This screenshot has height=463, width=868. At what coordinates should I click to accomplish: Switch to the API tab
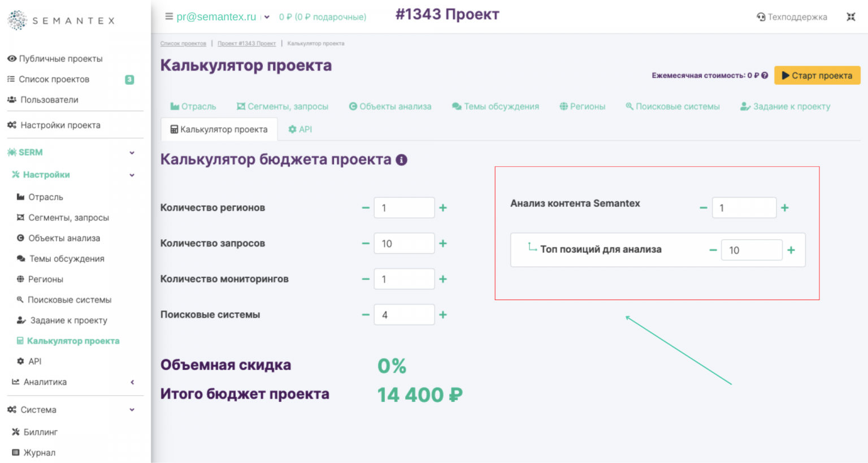(300, 129)
